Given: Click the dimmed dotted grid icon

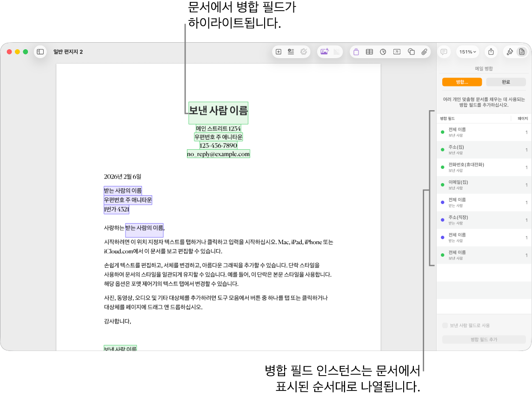Looking at the screenshot, I should point(337,52).
